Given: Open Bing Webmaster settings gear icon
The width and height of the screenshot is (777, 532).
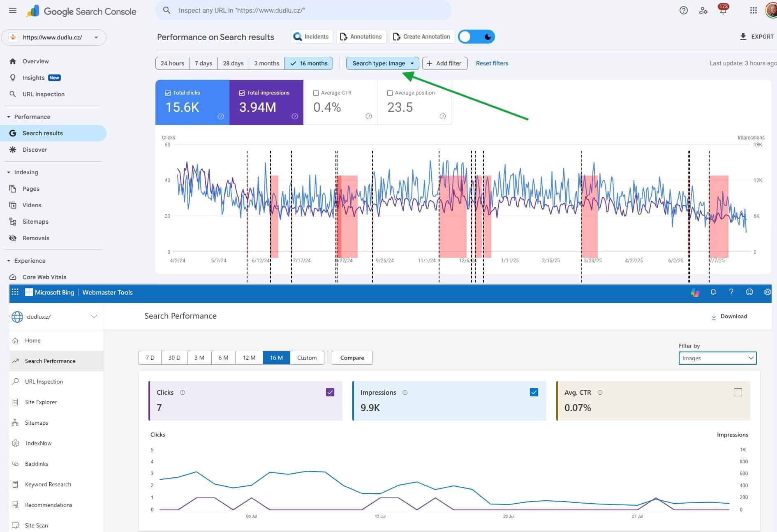Looking at the screenshot, I should pos(767,292).
